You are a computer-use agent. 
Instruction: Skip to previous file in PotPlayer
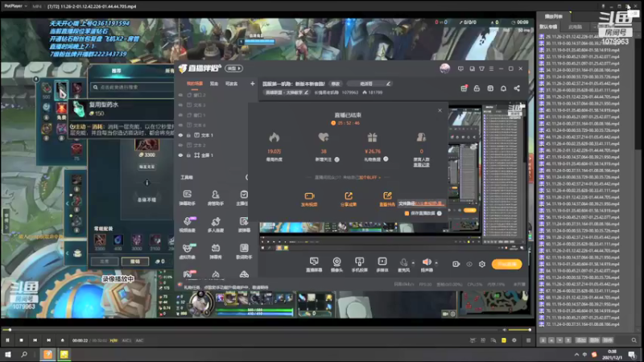(35, 340)
